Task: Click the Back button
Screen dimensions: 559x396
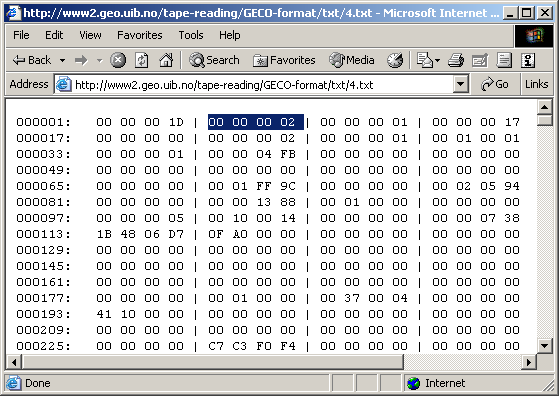Action: click(32, 60)
